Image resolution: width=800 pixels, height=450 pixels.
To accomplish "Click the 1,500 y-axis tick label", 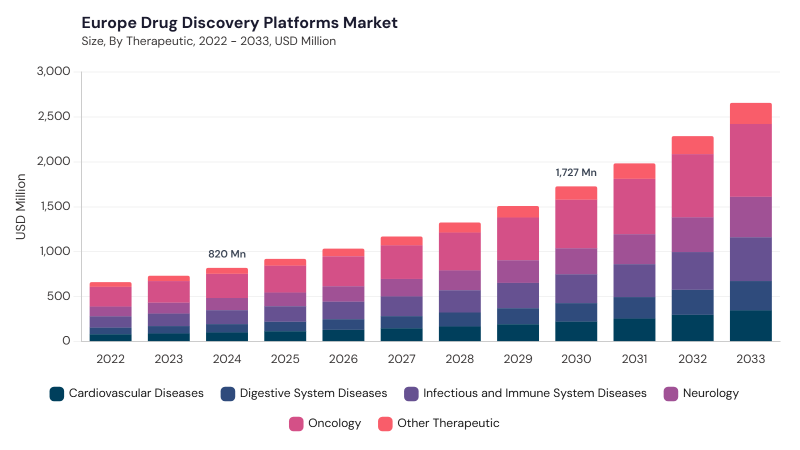I will [x=55, y=206].
